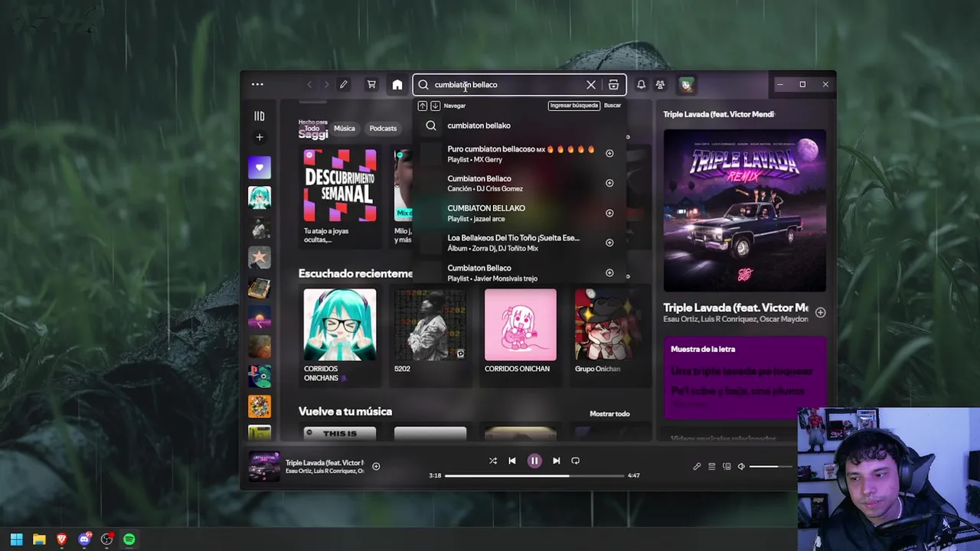980x551 pixels.
Task: Open Windows Start menu
Action: 16,540
